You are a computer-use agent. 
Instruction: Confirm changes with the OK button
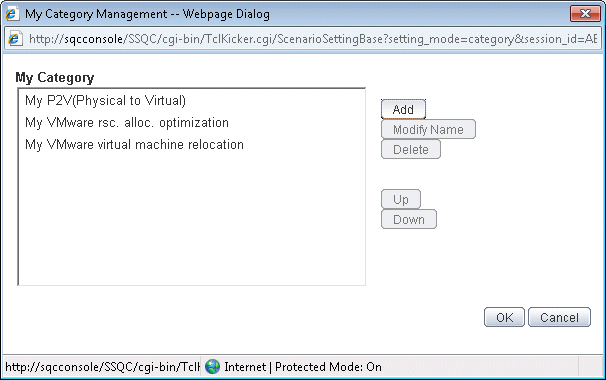[504, 317]
